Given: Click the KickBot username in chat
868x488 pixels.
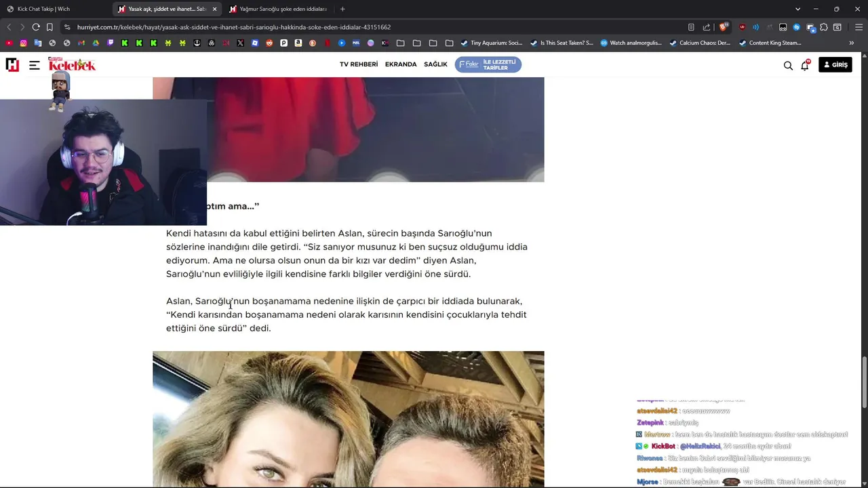Looking at the screenshot, I should coord(663,446).
